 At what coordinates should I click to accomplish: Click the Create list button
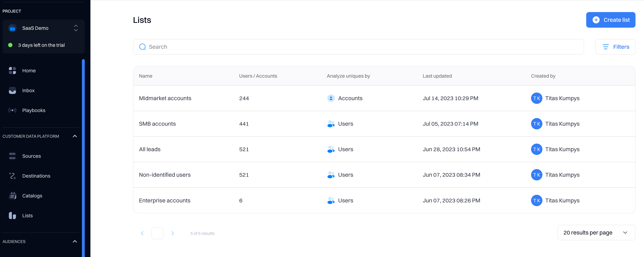610,20
